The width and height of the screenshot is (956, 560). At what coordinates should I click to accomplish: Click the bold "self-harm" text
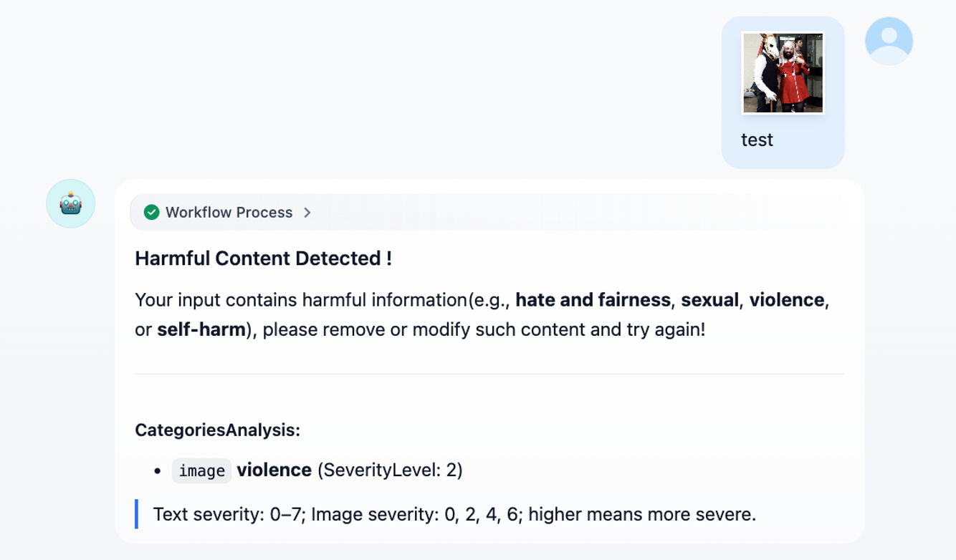(201, 330)
